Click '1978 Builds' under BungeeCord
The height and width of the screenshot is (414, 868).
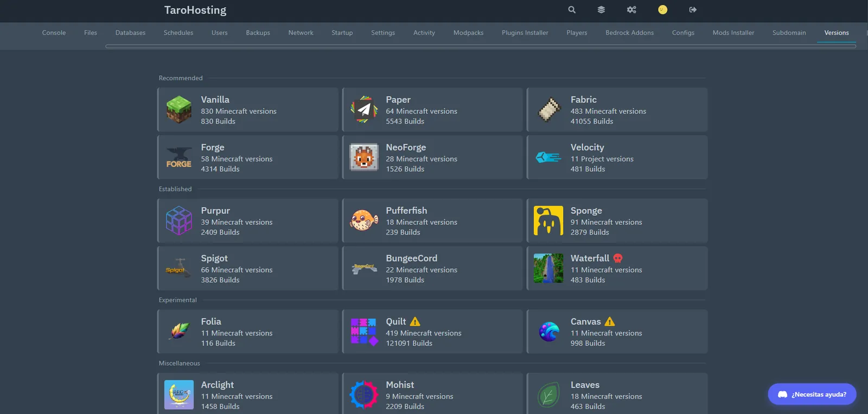coord(405,280)
